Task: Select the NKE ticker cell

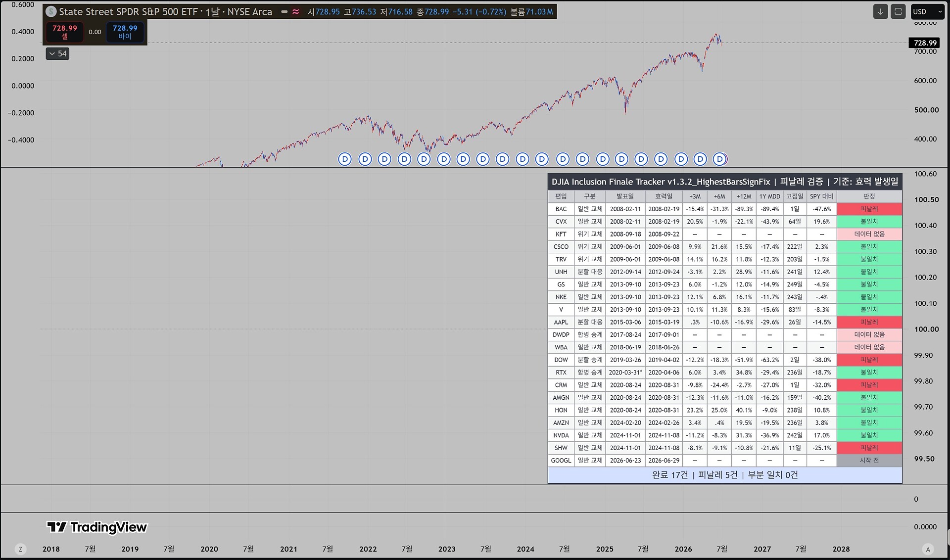Action: pos(561,297)
